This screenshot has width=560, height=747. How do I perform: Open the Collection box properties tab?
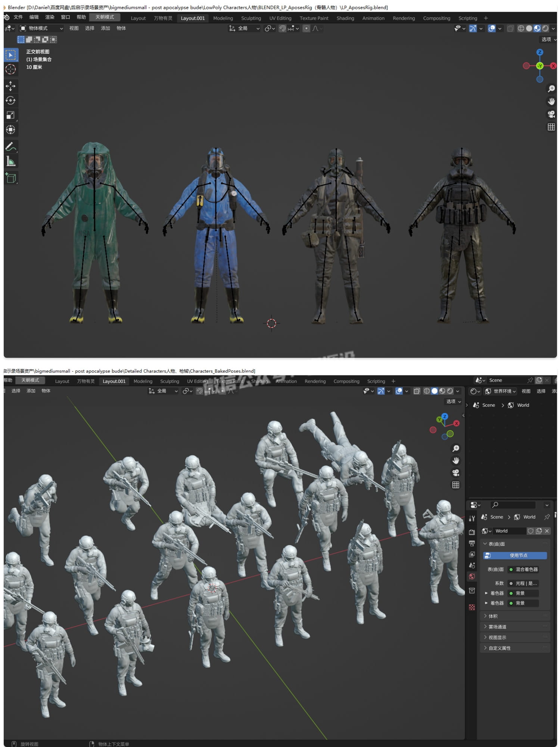pos(472,591)
